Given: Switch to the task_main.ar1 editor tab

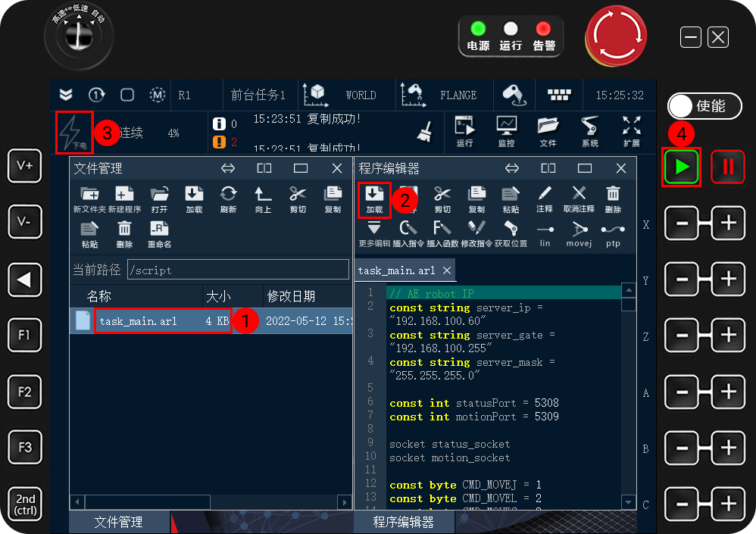Looking at the screenshot, I should coord(398,270).
